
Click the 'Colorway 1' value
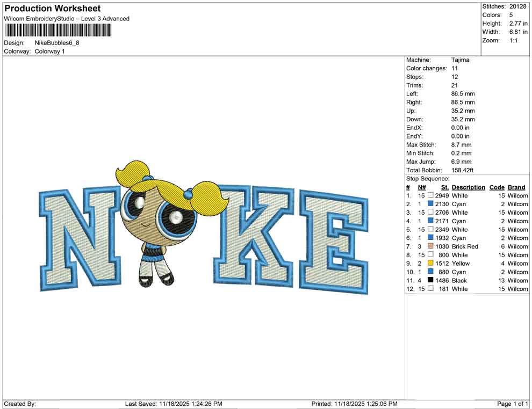pos(49,52)
